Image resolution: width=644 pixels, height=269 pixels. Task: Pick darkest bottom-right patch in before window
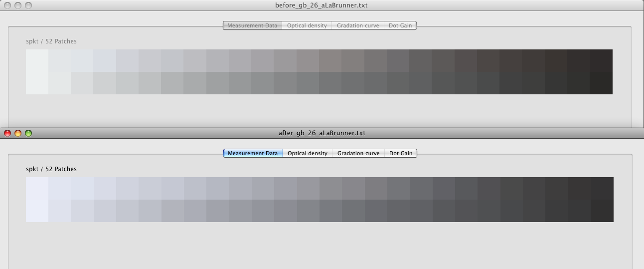(601, 83)
